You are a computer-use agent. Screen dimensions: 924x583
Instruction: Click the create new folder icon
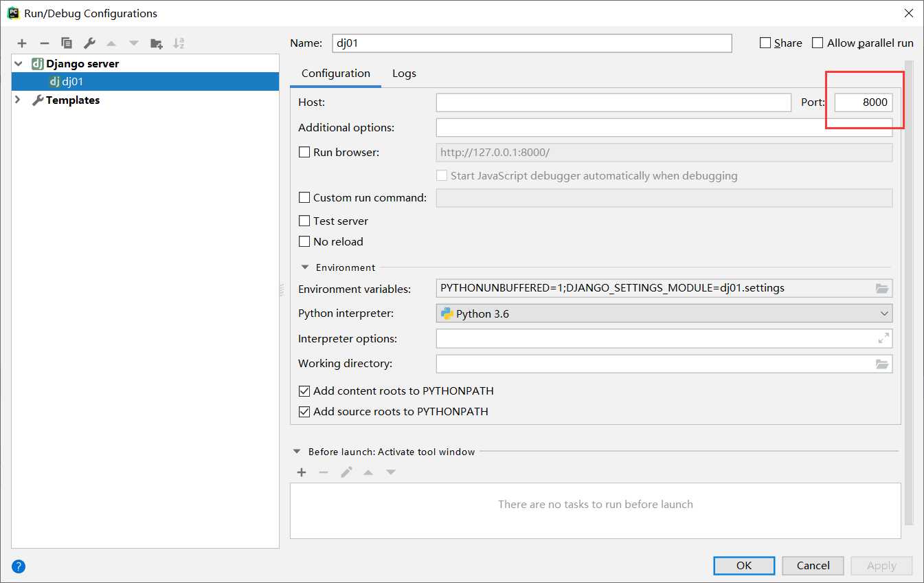tap(157, 43)
